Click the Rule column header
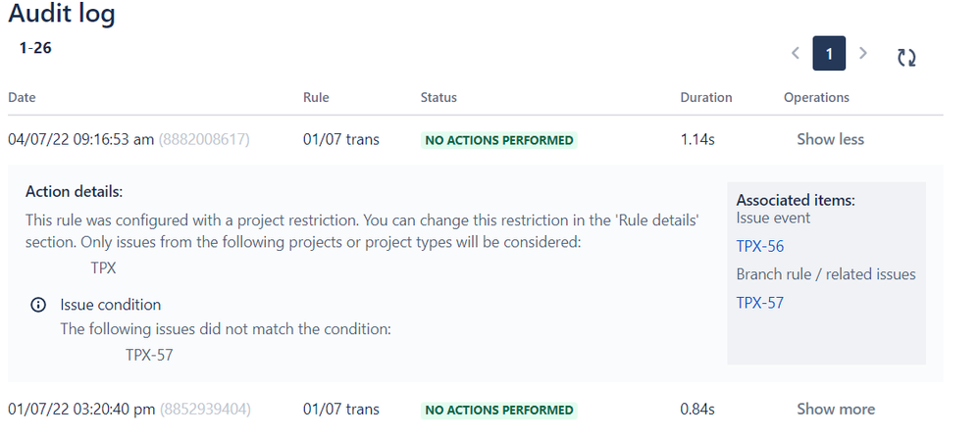 [316, 97]
